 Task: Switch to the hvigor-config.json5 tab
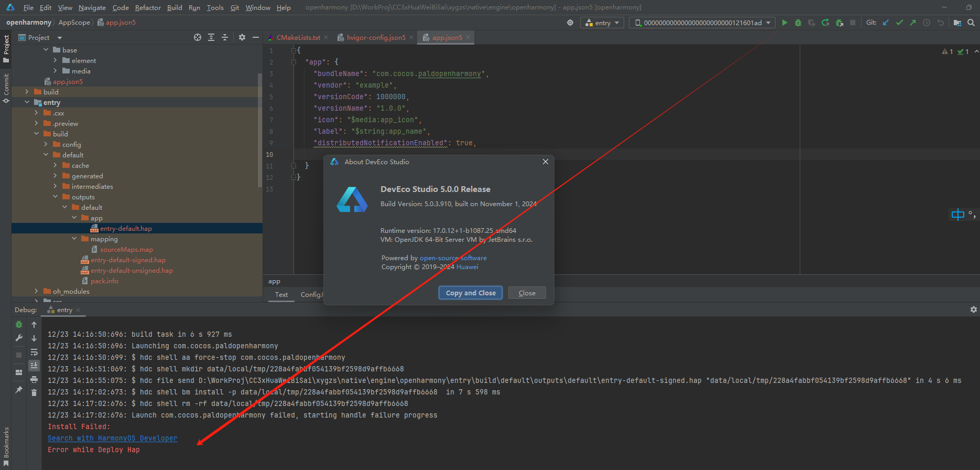(376, 37)
